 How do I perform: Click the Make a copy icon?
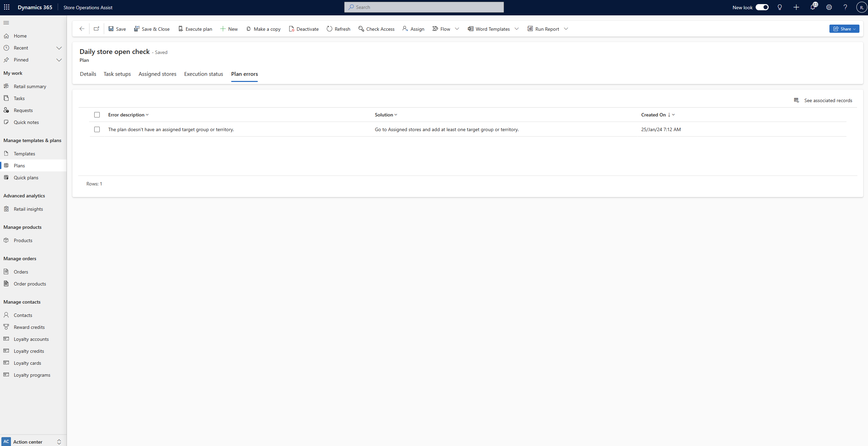[x=249, y=28]
